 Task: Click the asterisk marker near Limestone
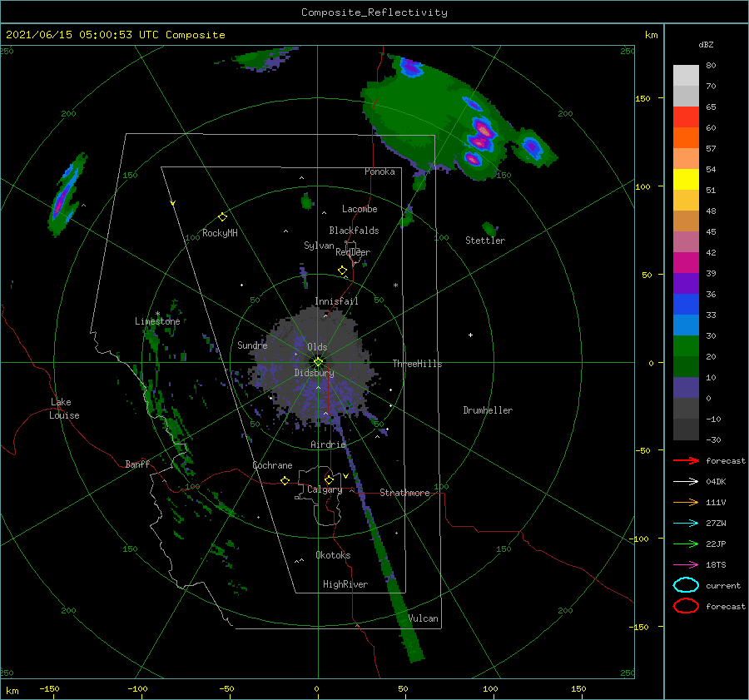[x=157, y=314]
